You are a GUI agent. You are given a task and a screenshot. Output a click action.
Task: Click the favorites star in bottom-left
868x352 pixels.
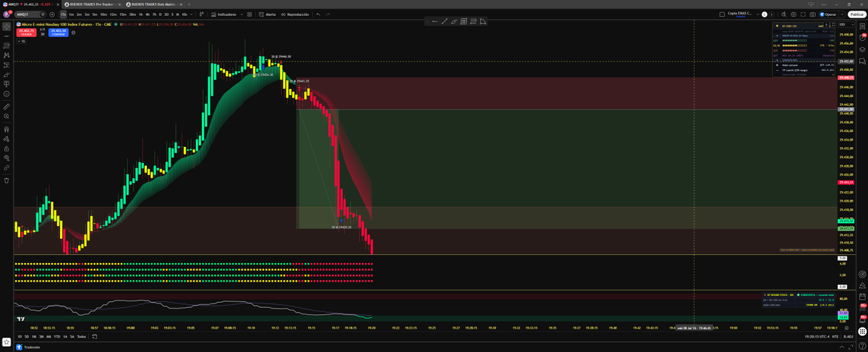7,341
